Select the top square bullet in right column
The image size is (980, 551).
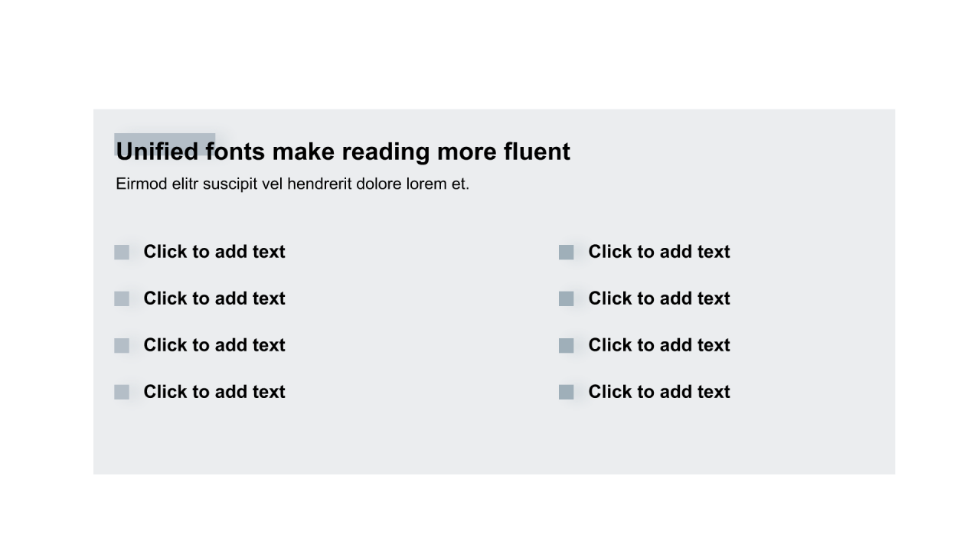pyautogui.click(x=567, y=253)
